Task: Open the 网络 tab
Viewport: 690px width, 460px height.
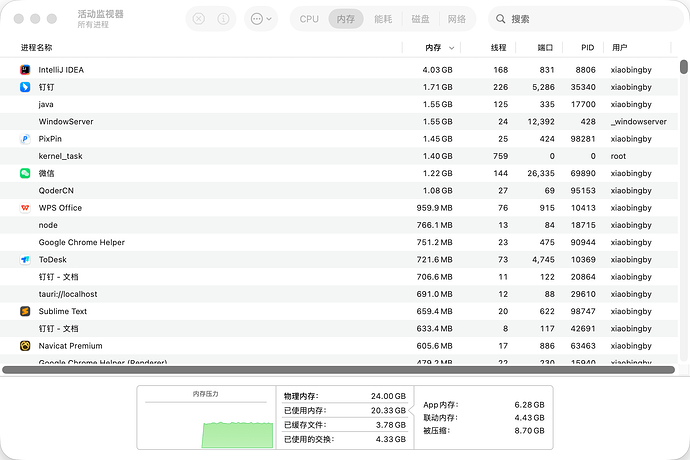Action: pyautogui.click(x=457, y=19)
